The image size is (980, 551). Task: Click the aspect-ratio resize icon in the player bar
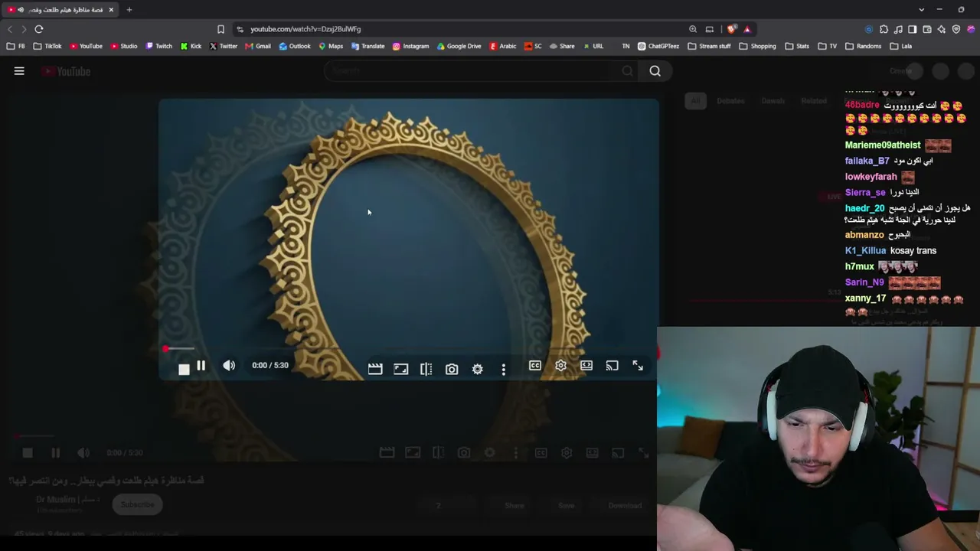point(401,369)
